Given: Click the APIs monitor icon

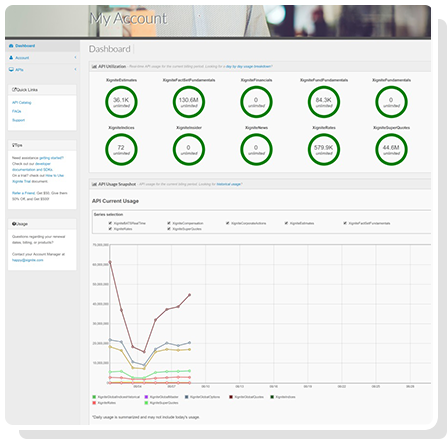Looking at the screenshot, I should click(11, 70).
